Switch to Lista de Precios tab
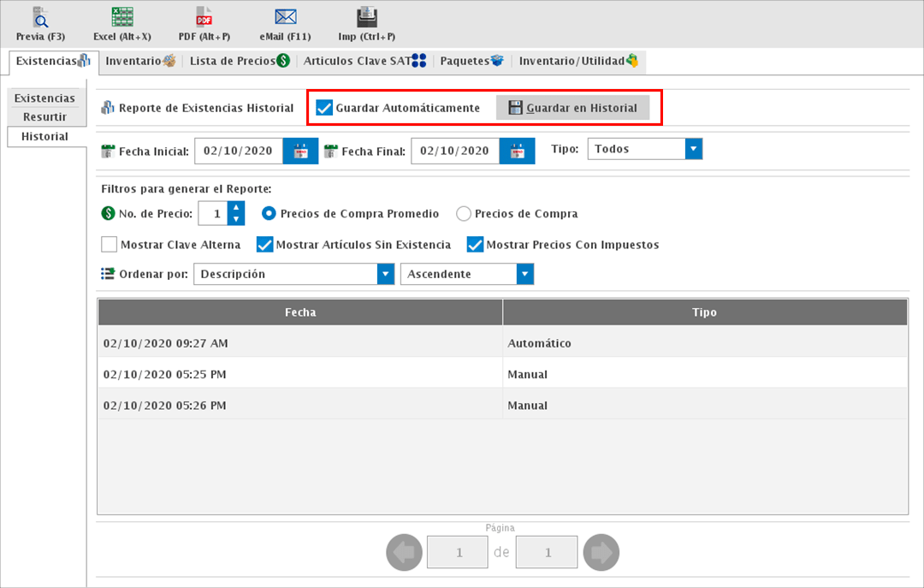The width and height of the screenshot is (924, 588). [239, 61]
